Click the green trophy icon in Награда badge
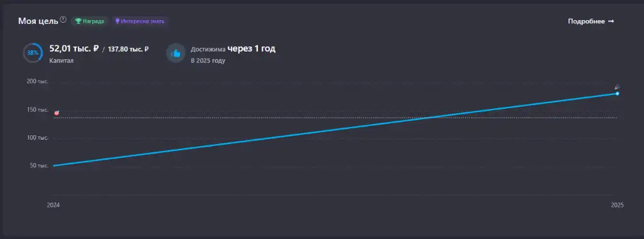Image resolution: width=644 pixels, height=239 pixels. tap(78, 21)
